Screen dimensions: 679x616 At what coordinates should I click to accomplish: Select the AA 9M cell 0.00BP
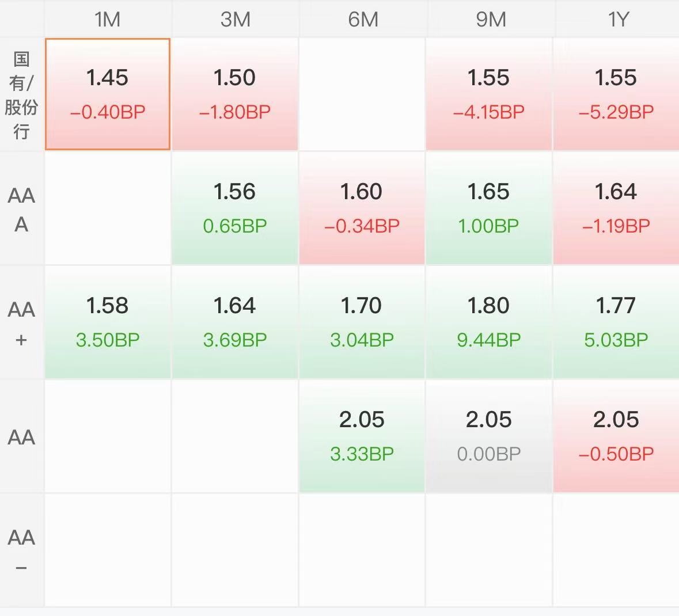(489, 436)
